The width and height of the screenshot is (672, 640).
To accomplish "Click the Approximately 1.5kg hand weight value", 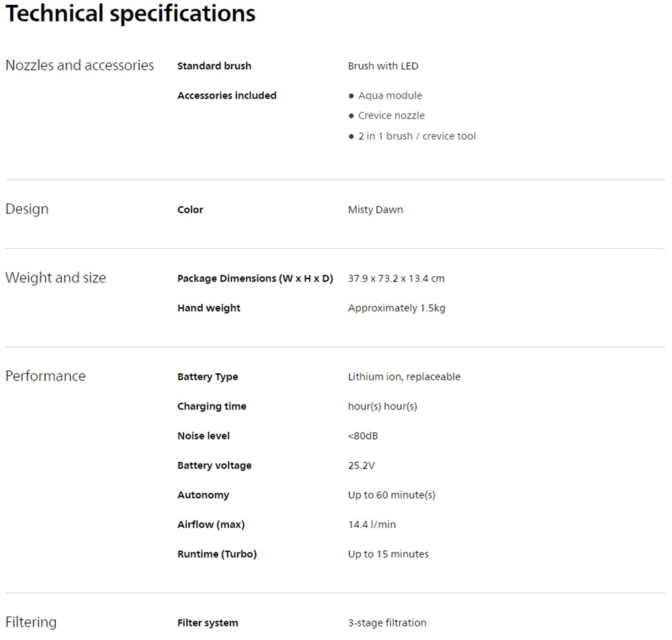I will tap(396, 308).
